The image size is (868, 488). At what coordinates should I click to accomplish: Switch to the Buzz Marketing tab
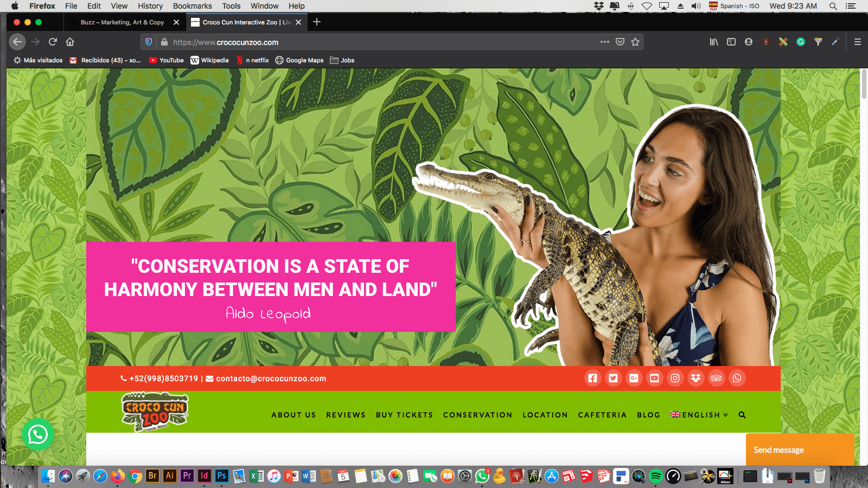[x=122, y=22]
